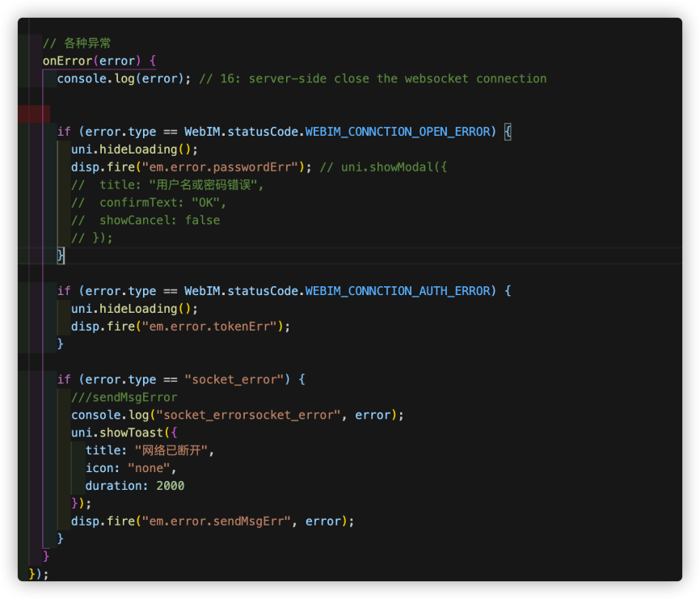
Task: Click the commented showCancel: false line
Action: pyautogui.click(x=145, y=220)
